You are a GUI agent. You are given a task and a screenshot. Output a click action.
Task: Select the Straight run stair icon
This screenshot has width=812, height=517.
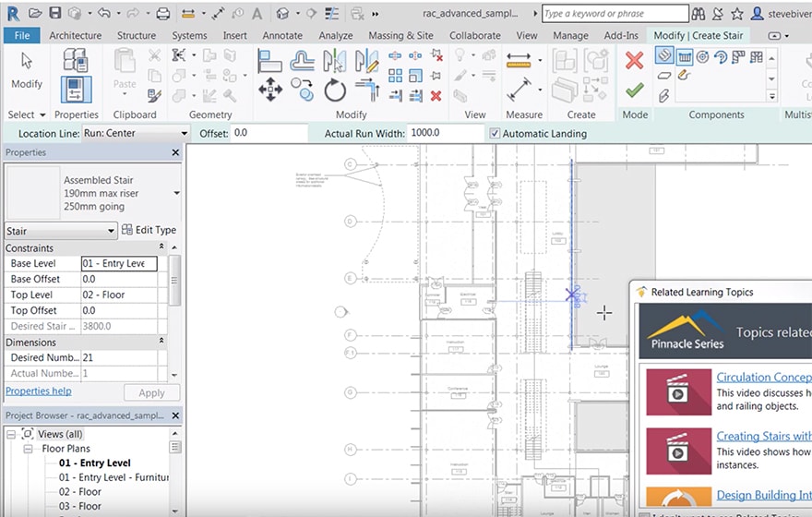pos(685,56)
